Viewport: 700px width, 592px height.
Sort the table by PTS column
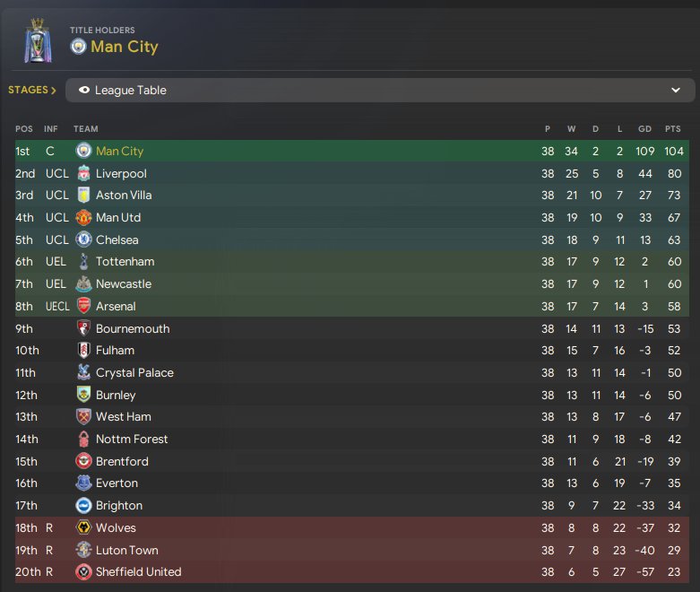[x=673, y=128]
